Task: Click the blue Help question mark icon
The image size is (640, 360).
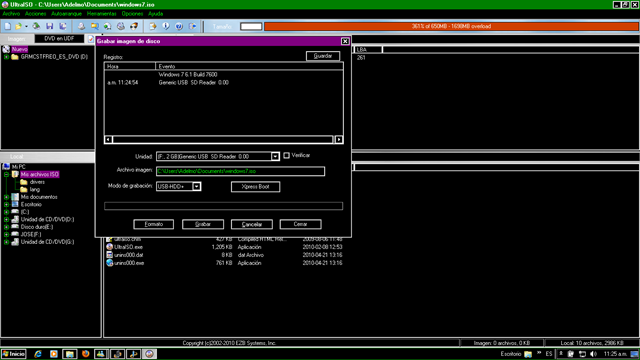Action: (179, 26)
